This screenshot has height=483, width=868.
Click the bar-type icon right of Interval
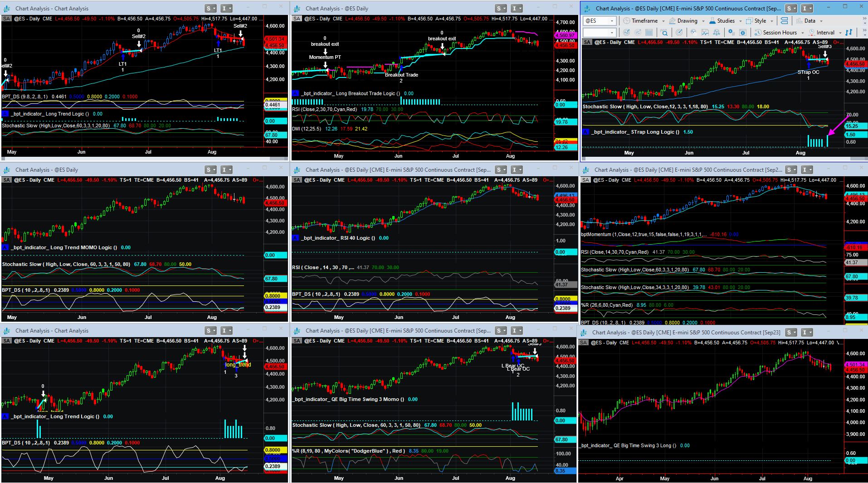pos(848,33)
